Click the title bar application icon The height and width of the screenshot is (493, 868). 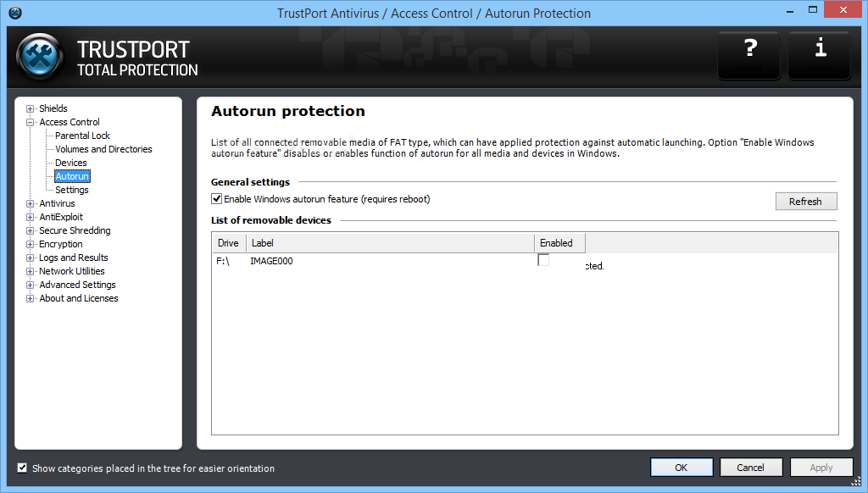pos(15,13)
